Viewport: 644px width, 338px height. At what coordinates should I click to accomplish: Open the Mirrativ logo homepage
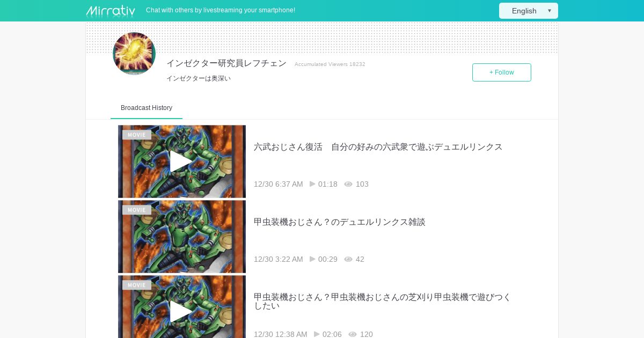pyautogui.click(x=111, y=11)
